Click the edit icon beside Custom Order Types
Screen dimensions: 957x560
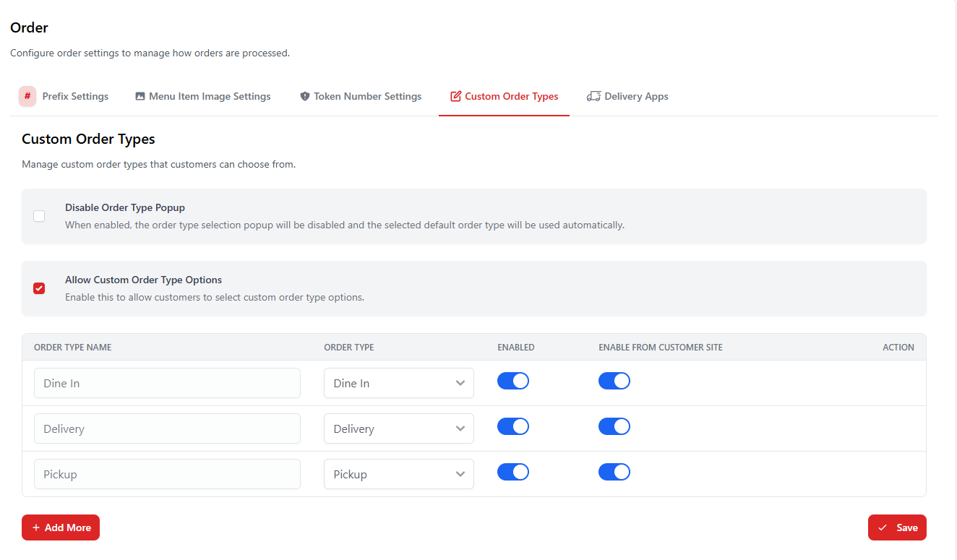[x=455, y=96]
